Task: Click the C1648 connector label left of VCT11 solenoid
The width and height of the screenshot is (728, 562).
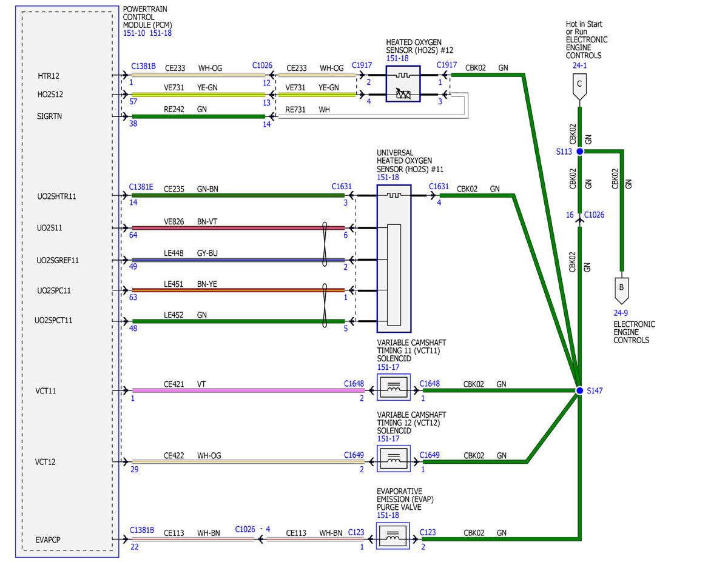Action: (x=354, y=384)
